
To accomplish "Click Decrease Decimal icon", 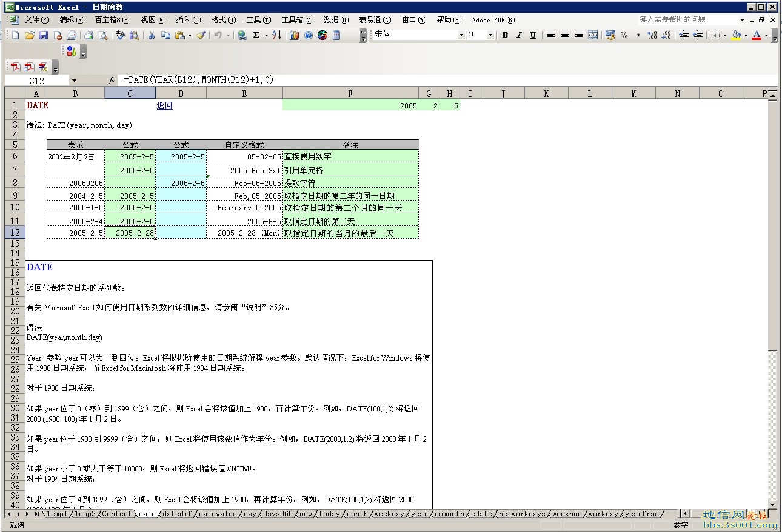I will 666,35.
